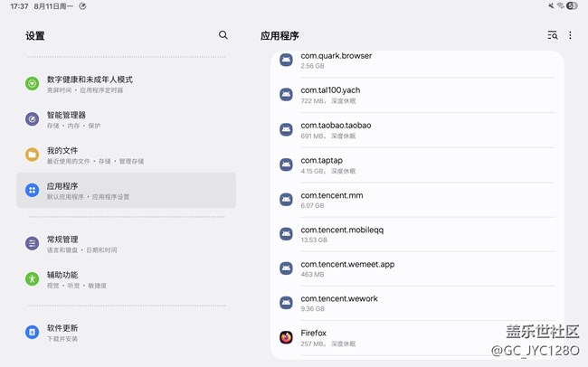Open 数字健康和未成年人模式 settings
This screenshot has width=588, height=367.
tap(126, 83)
